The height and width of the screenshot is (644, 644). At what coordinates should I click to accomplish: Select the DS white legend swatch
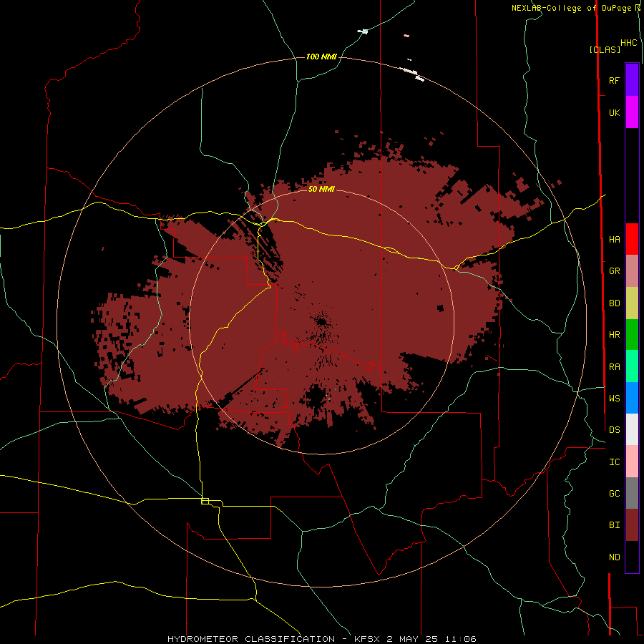pos(632,429)
